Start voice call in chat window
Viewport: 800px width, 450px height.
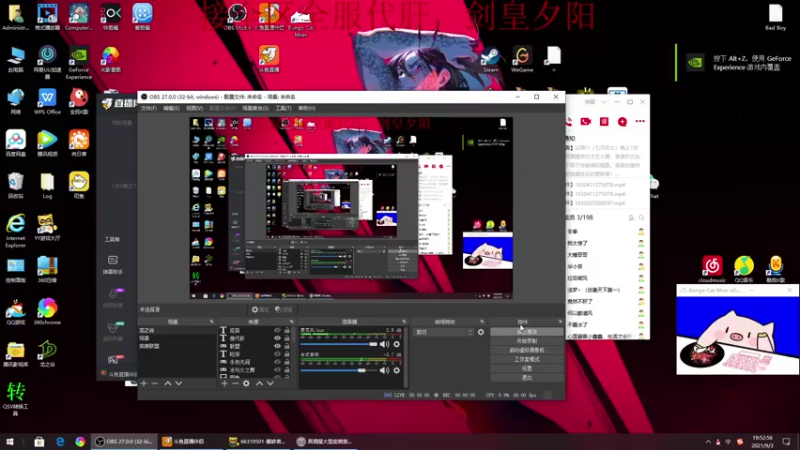pos(568,121)
